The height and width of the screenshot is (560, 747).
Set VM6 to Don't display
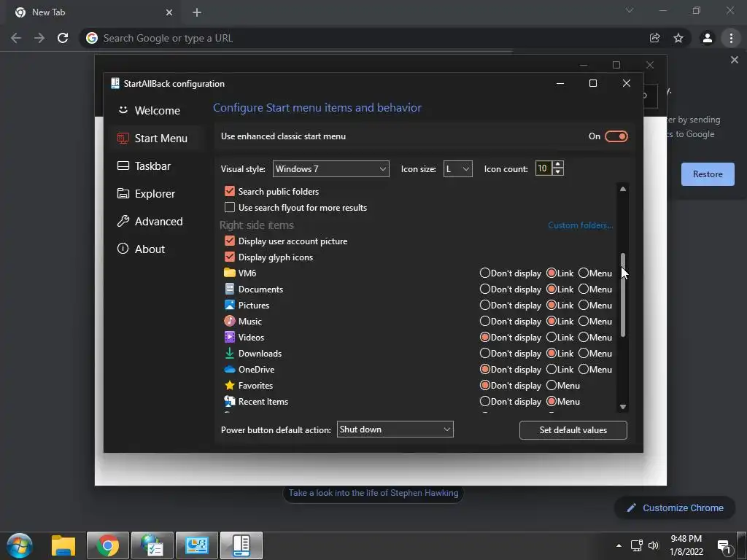click(x=485, y=273)
